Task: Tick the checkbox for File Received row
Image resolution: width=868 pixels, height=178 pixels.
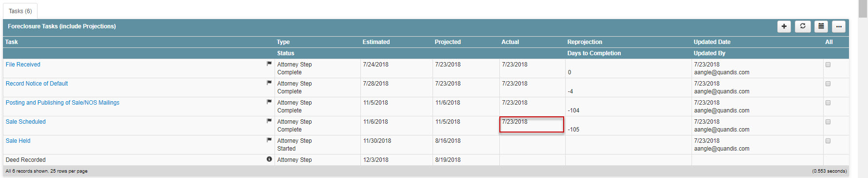Action: tap(828, 65)
